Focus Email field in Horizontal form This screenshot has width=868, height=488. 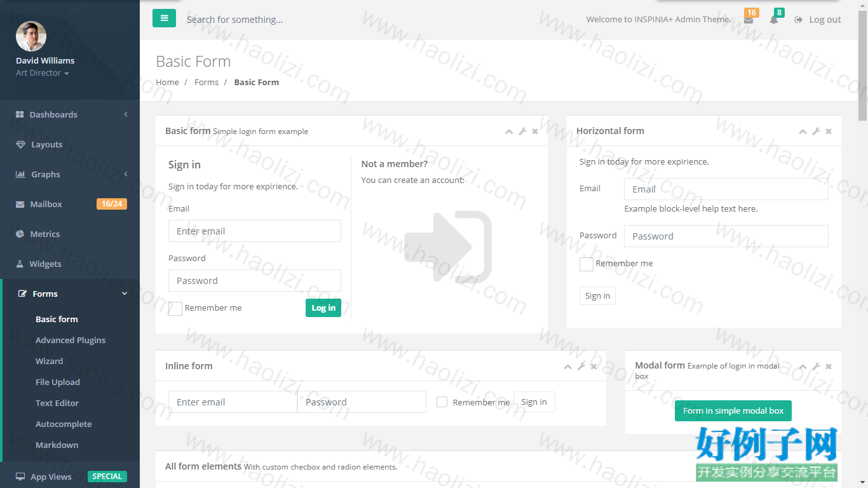click(x=726, y=189)
